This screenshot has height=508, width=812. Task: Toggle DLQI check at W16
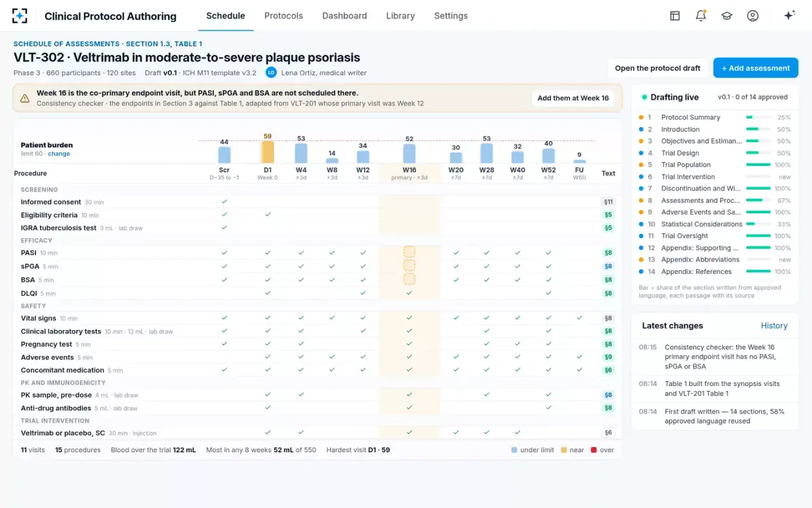409,293
